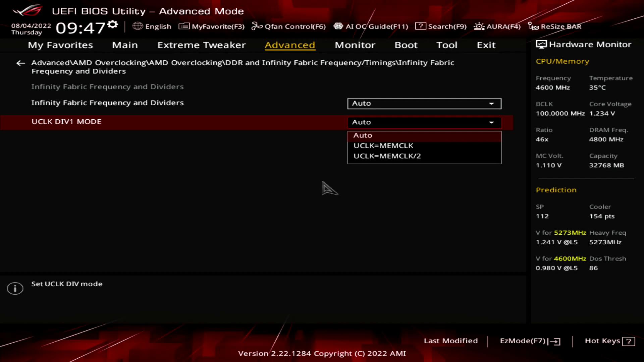Image resolution: width=644 pixels, height=362 pixels.
Task: Click the 4600 MHz frequency value
Action: coord(553,87)
